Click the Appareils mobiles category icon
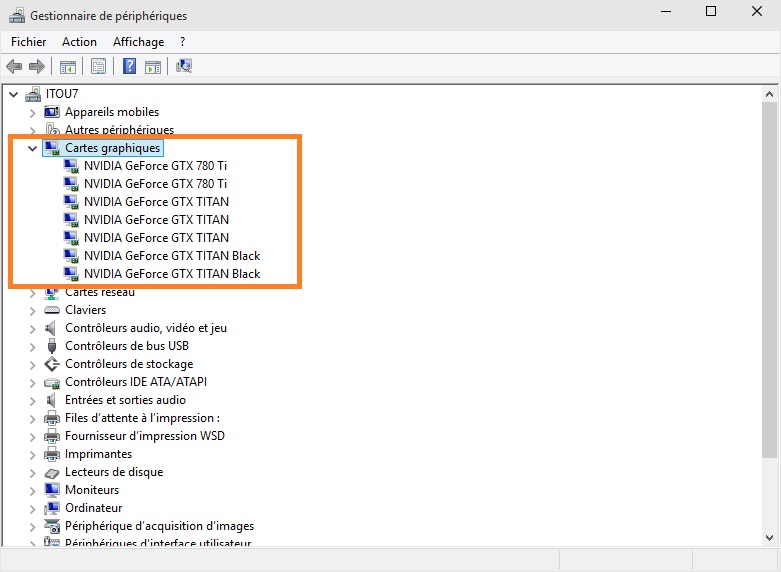This screenshot has width=781, height=572. tap(52, 112)
